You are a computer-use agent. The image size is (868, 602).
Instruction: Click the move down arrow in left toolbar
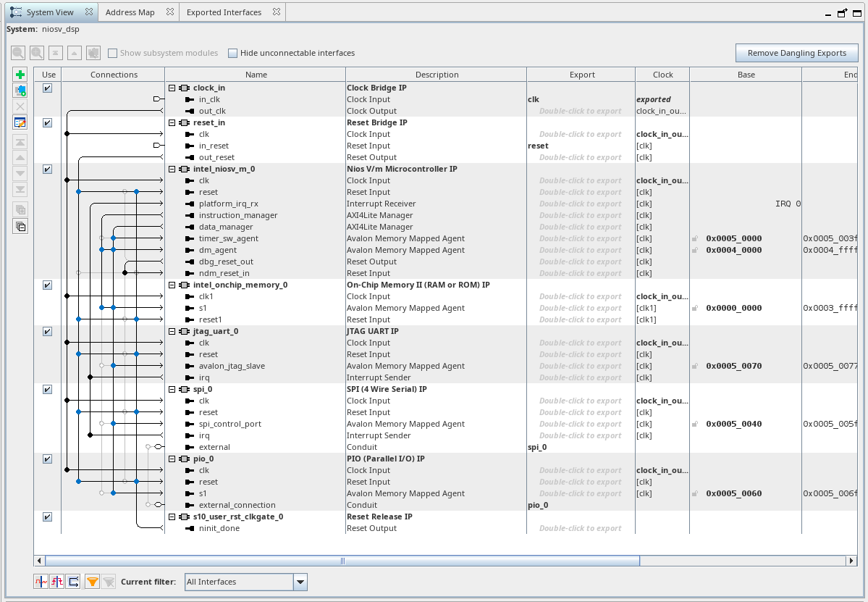tap(20, 173)
